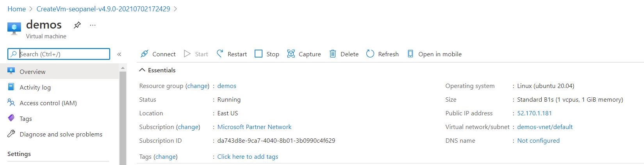Pin the demos virtual machine blade

(77, 25)
